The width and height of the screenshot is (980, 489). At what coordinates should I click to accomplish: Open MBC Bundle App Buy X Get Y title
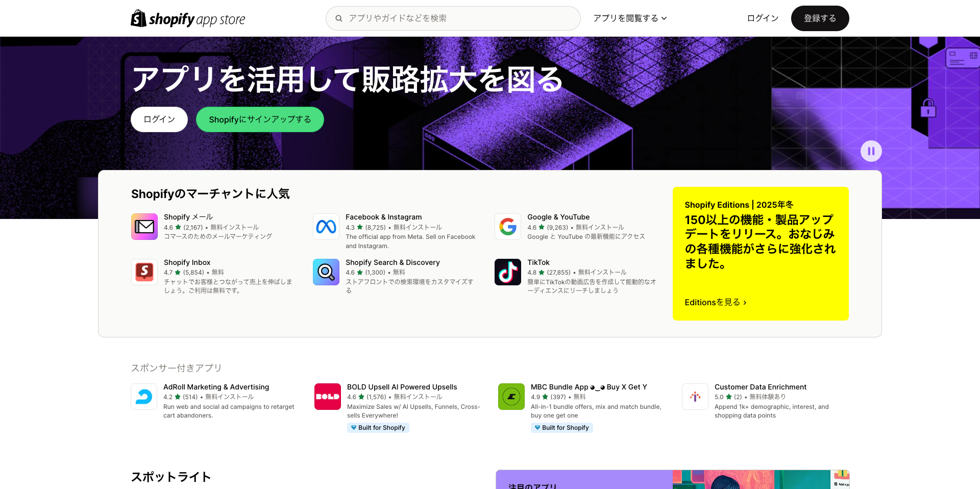click(589, 387)
